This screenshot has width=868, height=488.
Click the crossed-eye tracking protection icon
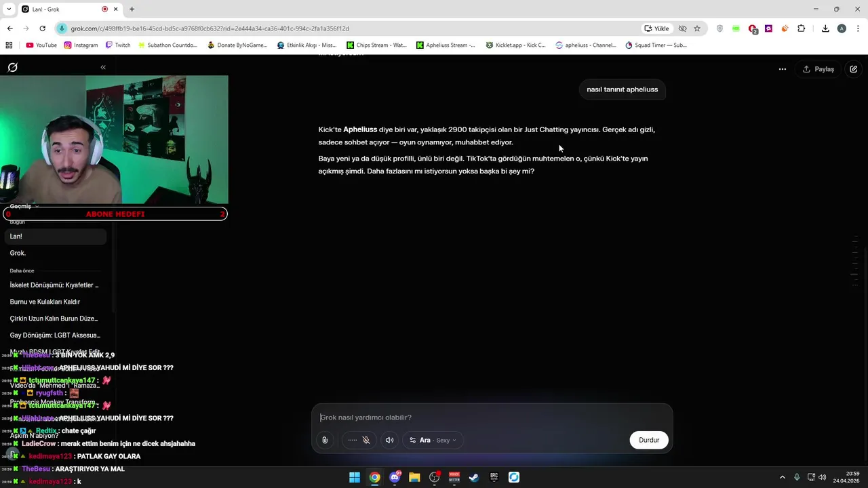[x=683, y=28]
